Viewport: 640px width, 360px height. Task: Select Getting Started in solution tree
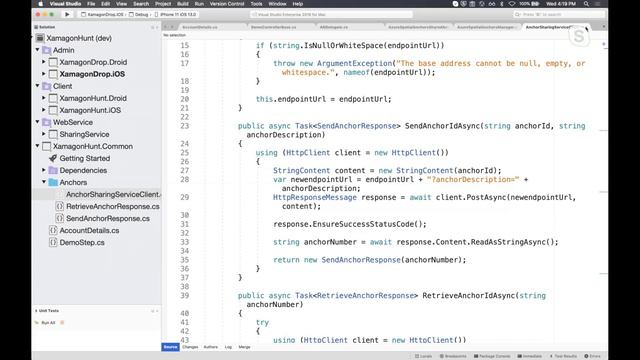coord(84,158)
